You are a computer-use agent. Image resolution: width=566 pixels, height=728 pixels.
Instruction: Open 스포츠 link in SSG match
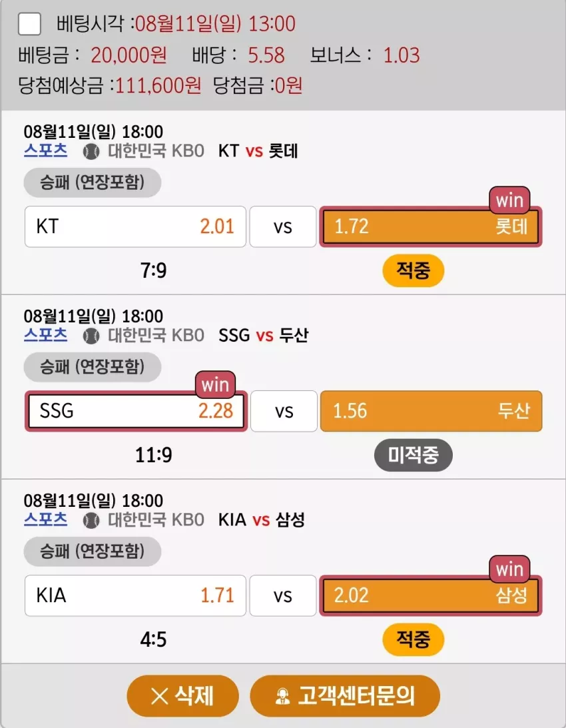coord(45,335)
